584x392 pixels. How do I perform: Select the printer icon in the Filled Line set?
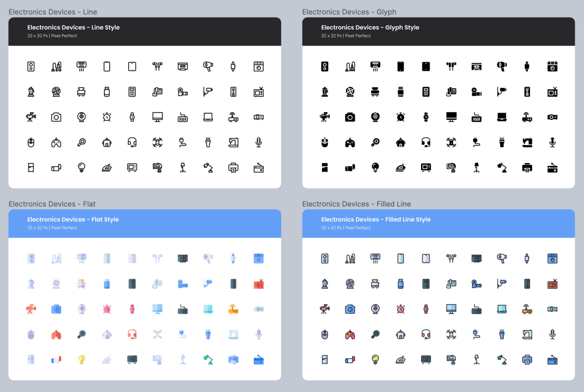point(527,360)
